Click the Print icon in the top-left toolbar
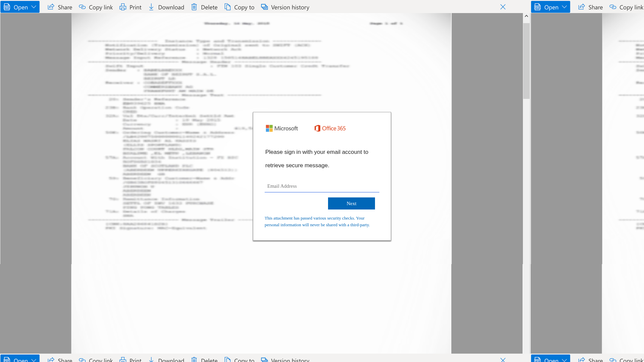 click(123, 7)
